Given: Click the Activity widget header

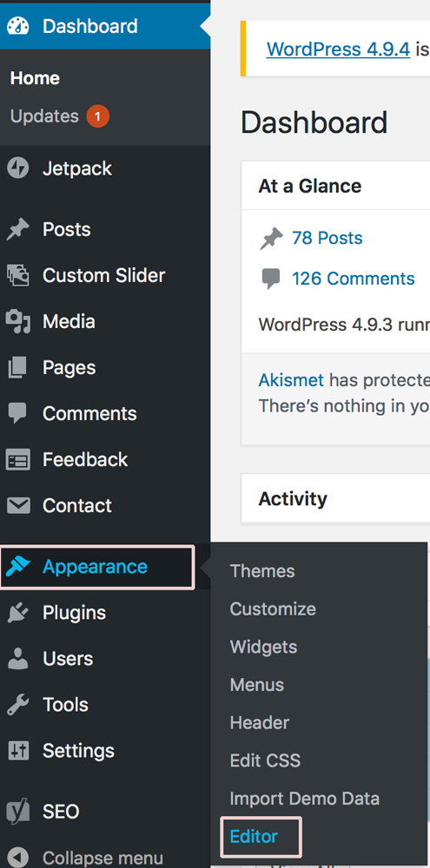Looking at the screenshot, I should point(336,499).
